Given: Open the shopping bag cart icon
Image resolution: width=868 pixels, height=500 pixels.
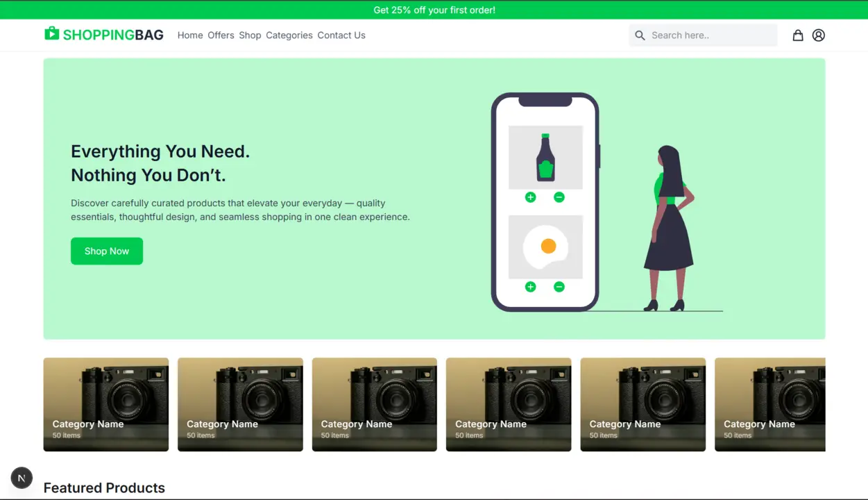Looking at the screenshot, I should point(797,35).
